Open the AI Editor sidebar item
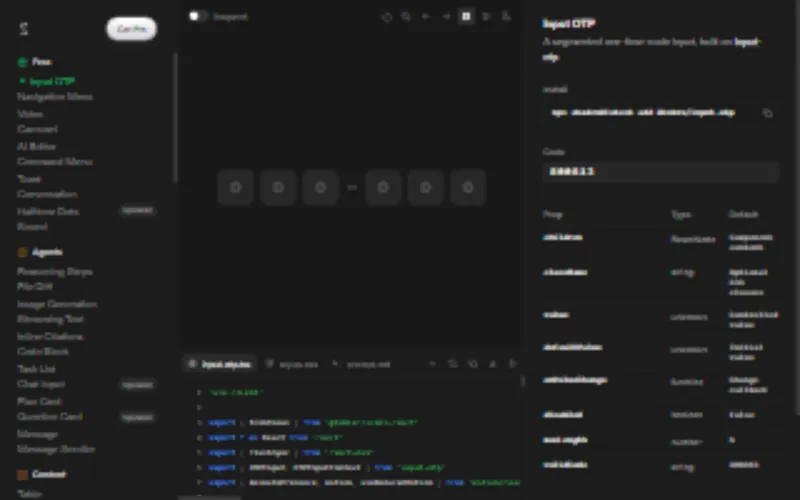Viewport: 800px width, 500px height. (36, 146)
